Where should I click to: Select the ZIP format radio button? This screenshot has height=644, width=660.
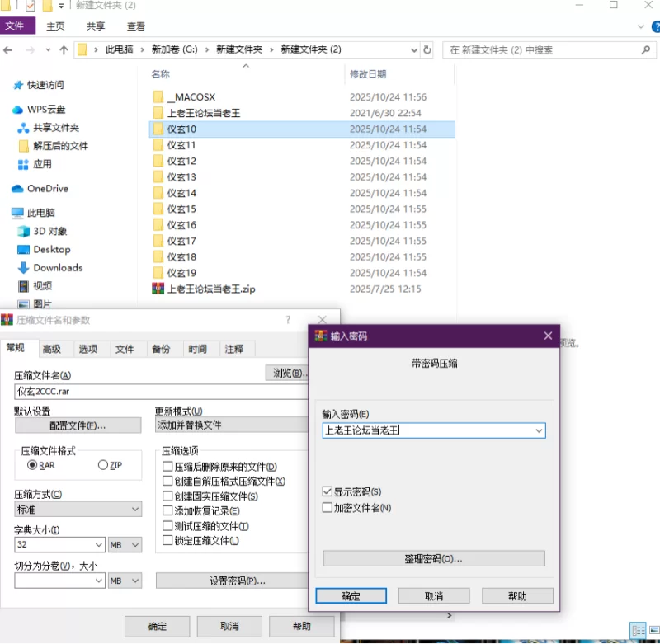pyautogui.click(x=103, y=465)
